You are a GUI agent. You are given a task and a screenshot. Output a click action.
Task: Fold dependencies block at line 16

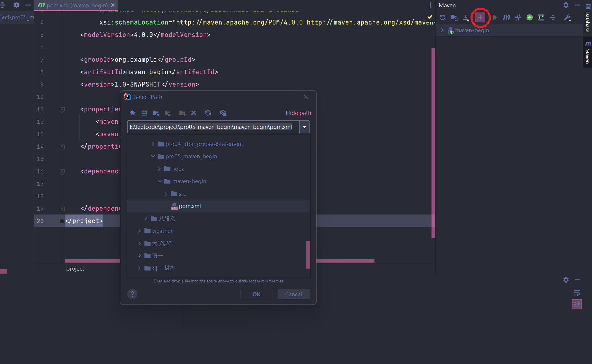62,171
